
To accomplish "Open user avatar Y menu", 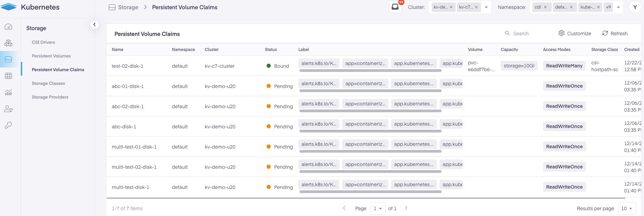I will point(635,7).
